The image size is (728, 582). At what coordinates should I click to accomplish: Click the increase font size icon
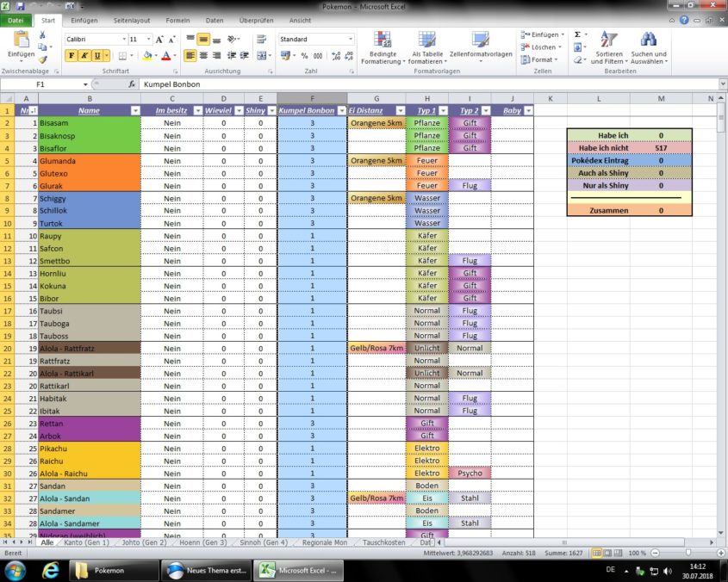[x=159, y=40]
